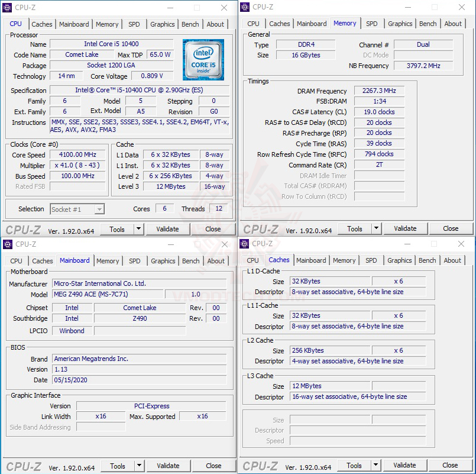476x474 pixels.
Task: Expand the Socket #1 selection combo box
Action: [x=99, y=209]
